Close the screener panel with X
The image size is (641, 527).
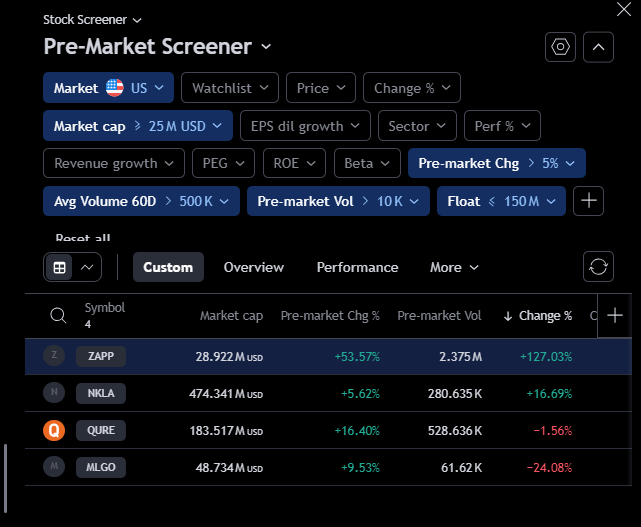[624, 9]
